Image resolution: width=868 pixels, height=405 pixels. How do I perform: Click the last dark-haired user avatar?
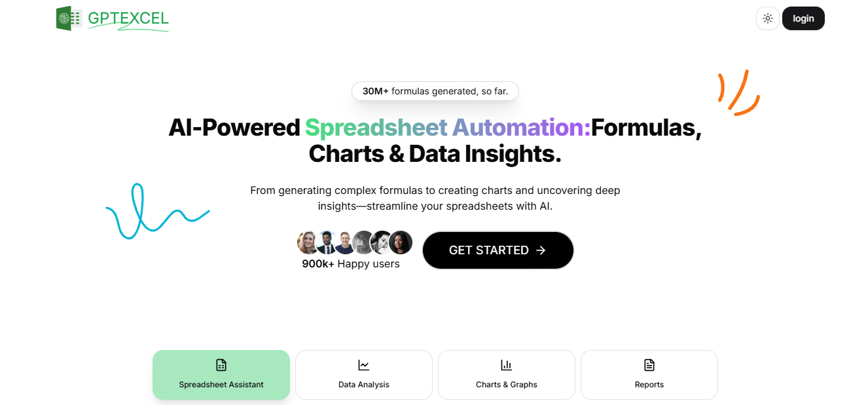(x=401, y=242)
